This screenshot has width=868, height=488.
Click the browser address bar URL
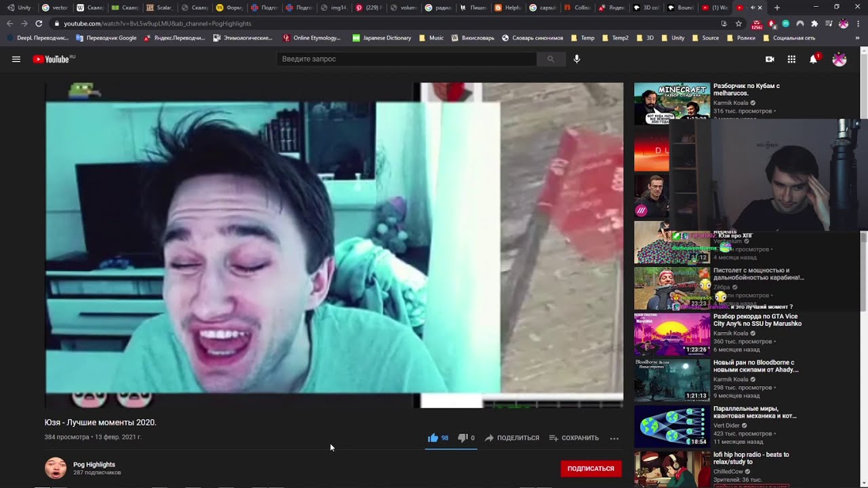point(157,23)
